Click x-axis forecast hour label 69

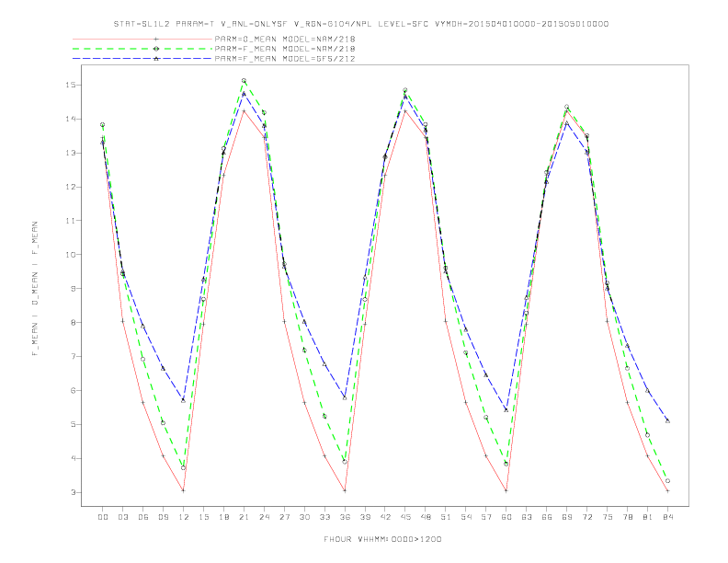tap(566, 517)
